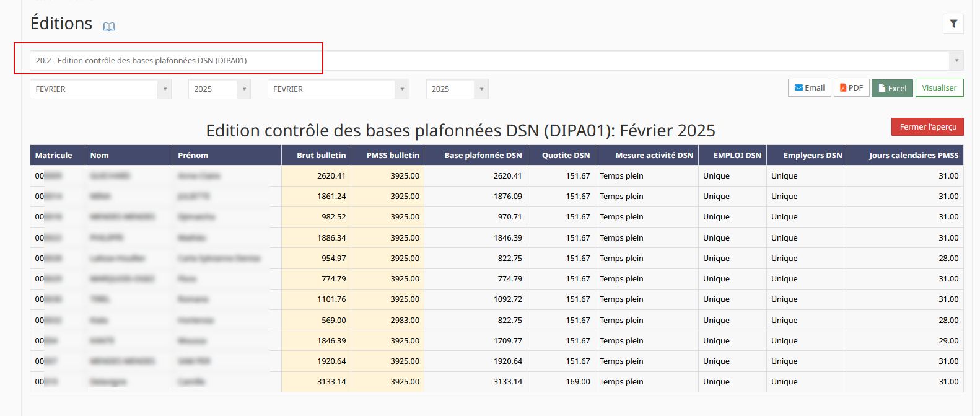Screen dimensions: 980x416
Task: Open the help book icon beside Éditions
Action: [109, 27]
